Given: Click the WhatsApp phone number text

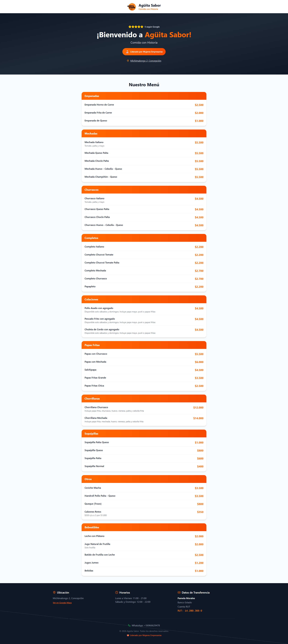Looking at the screenshot, I should coord(146,626).
